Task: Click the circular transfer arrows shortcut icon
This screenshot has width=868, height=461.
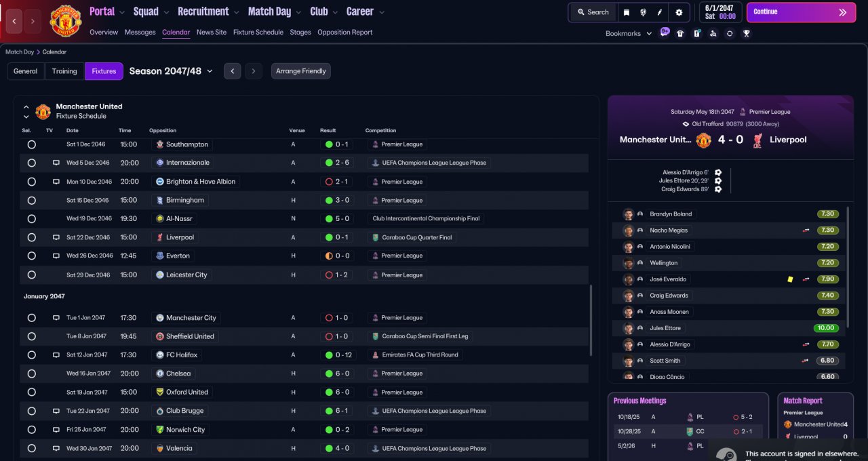Action: pos(730,33)
